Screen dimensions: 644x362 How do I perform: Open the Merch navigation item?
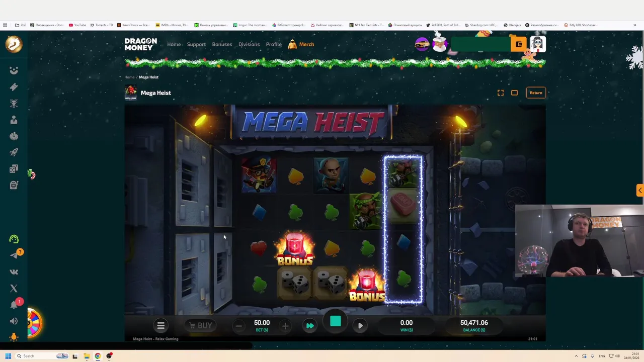pos(301,44)
